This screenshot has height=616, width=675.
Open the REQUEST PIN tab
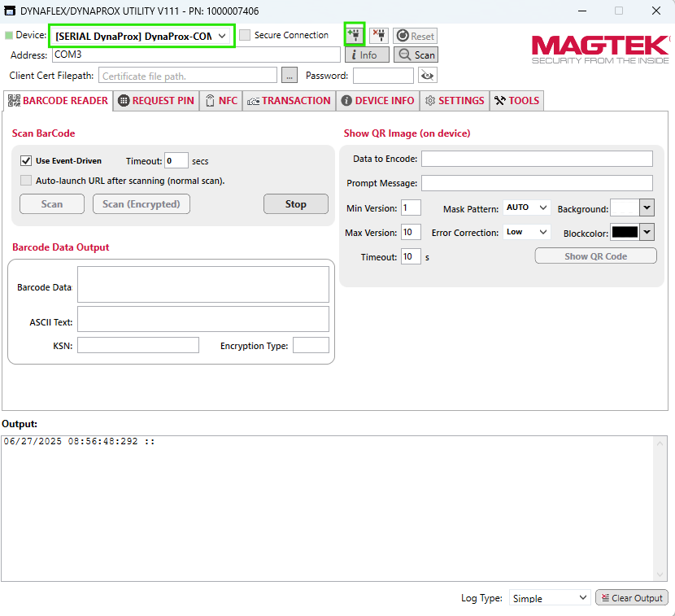(x=156, y=101)
